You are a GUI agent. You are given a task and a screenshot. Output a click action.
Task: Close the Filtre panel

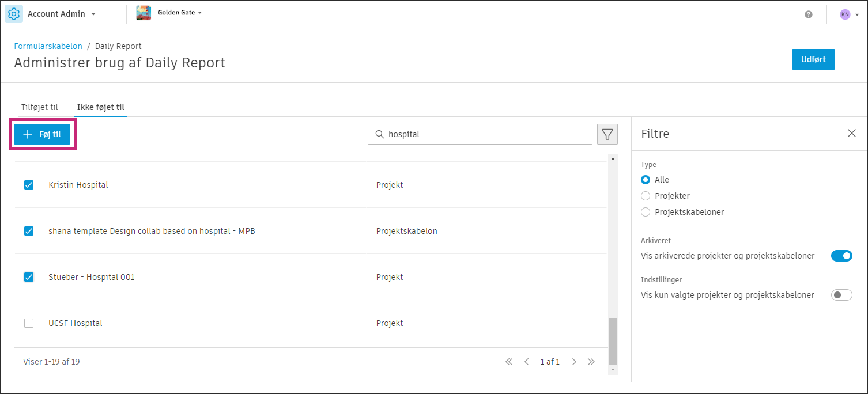(851, 133)
